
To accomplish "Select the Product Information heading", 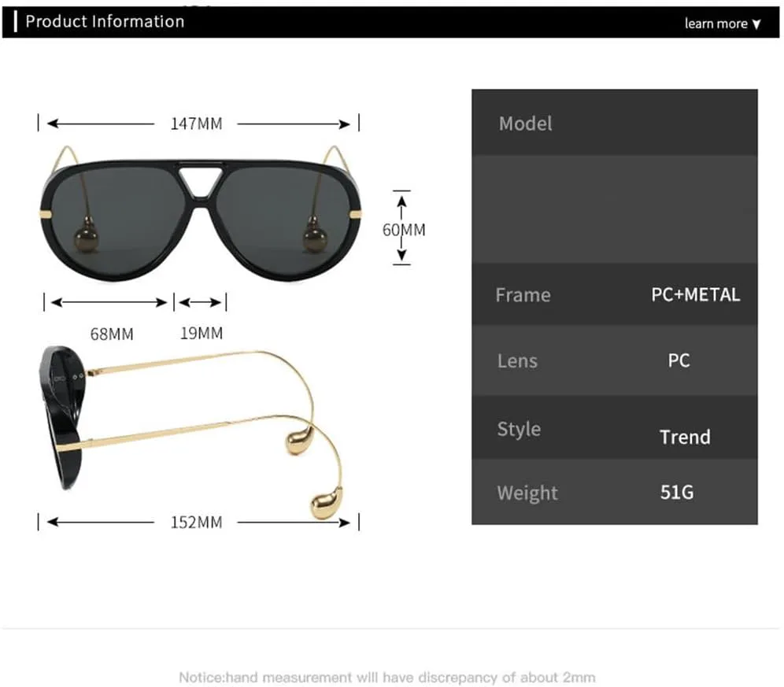I will (104, 21).
